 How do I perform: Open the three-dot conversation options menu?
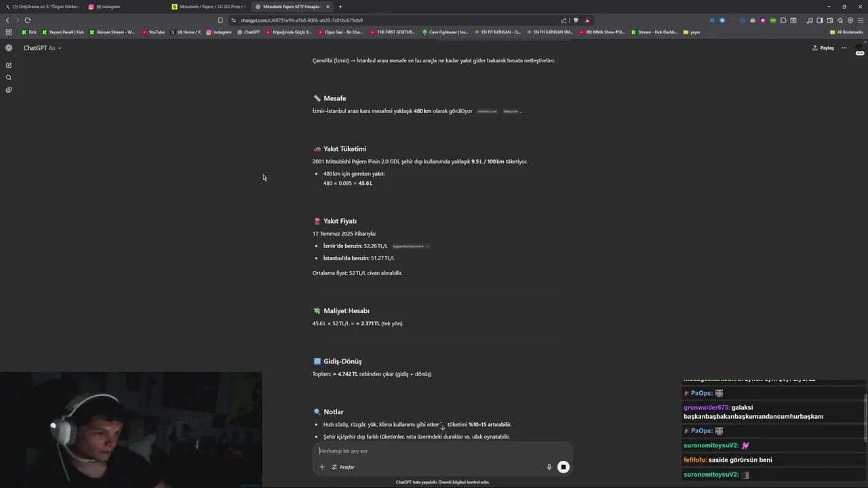pyautogui.click(x=844, y=48)
